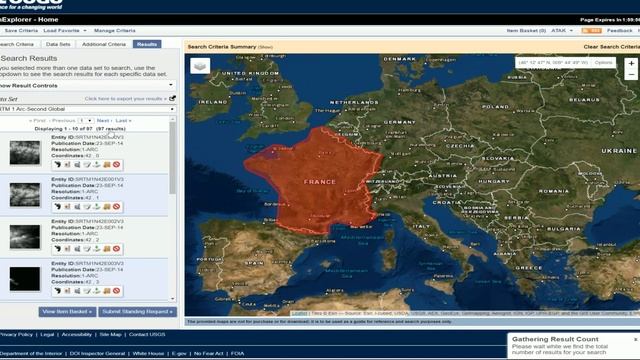Open download options for entity SRTM1N42E002V3
The height and width of the screenshot is (360, 640).
97,249
